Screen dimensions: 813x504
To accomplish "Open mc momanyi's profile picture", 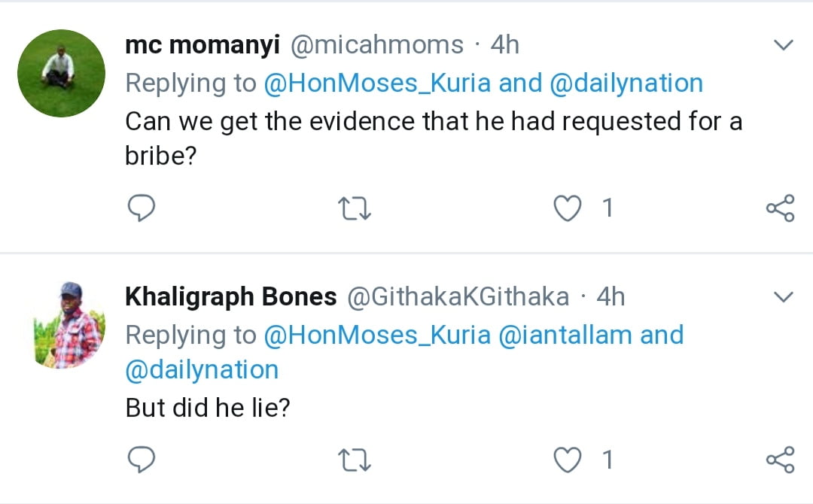I will coord(61,73).
